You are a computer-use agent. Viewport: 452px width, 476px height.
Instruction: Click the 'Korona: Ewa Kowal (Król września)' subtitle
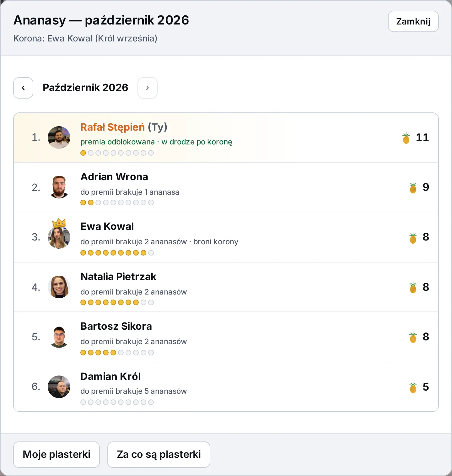(85, 38)
